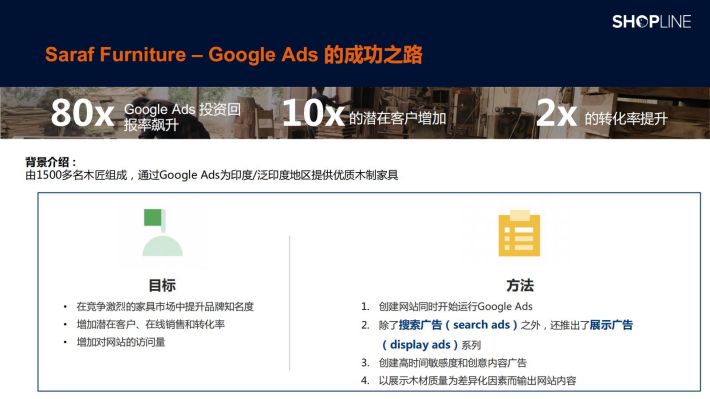
Task: Click step 4 以展示木材质量为差异化因素
Action: point(477,380)
